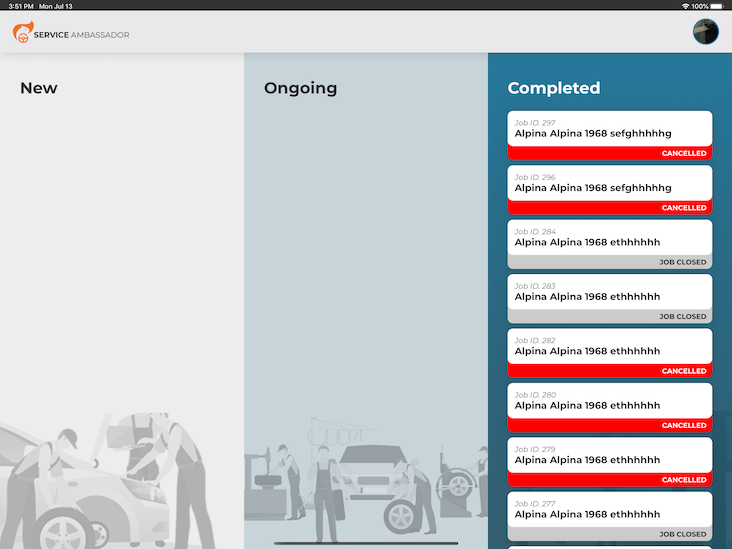
Task: Click CANCELLED status on Job 280
Action: 684,425
